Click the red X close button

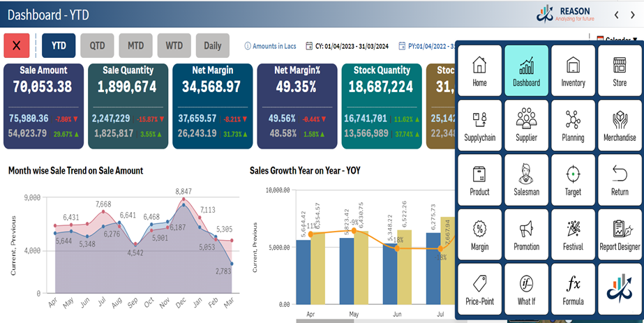point(17,45)
